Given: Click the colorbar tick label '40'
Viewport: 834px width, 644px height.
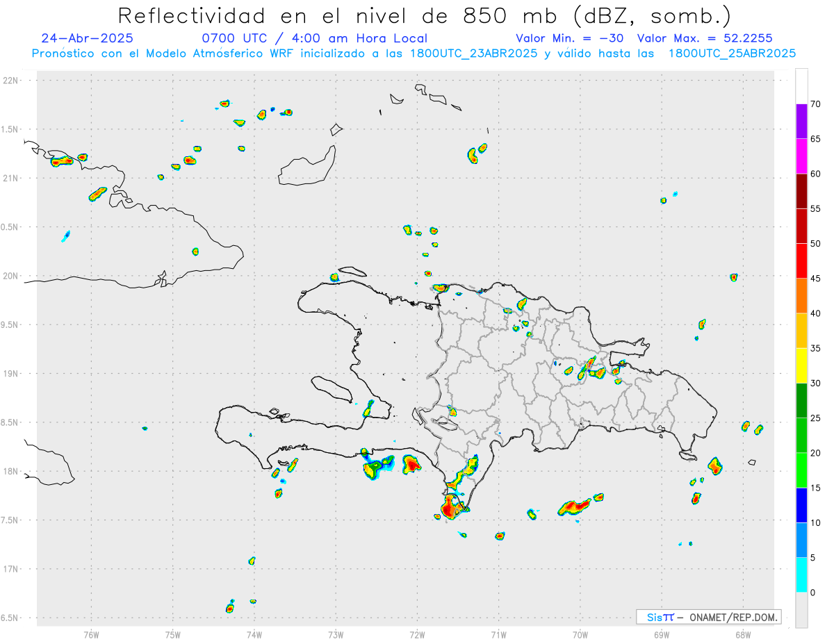Looking at the screenshot, I should pyautogui.click(x=815, y=313).
